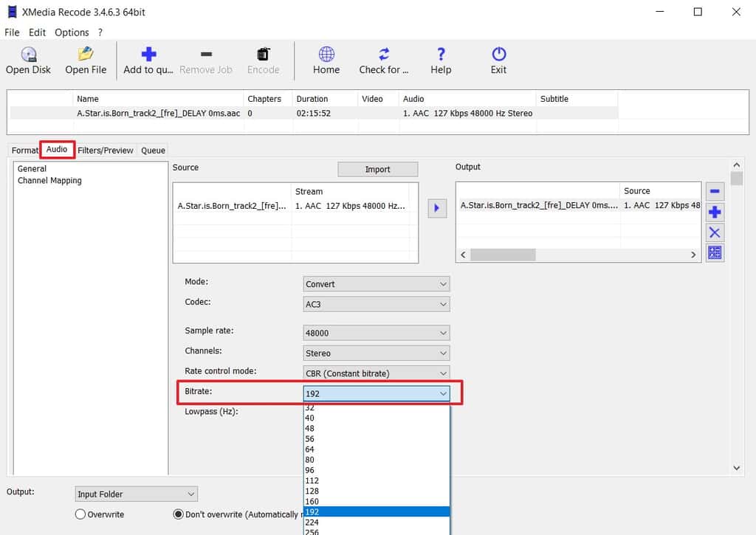Image resolution: width=756 pixels, height=535 pixels.
Task: Exit the application via the Exit icon
Action: tap(498, 59)
